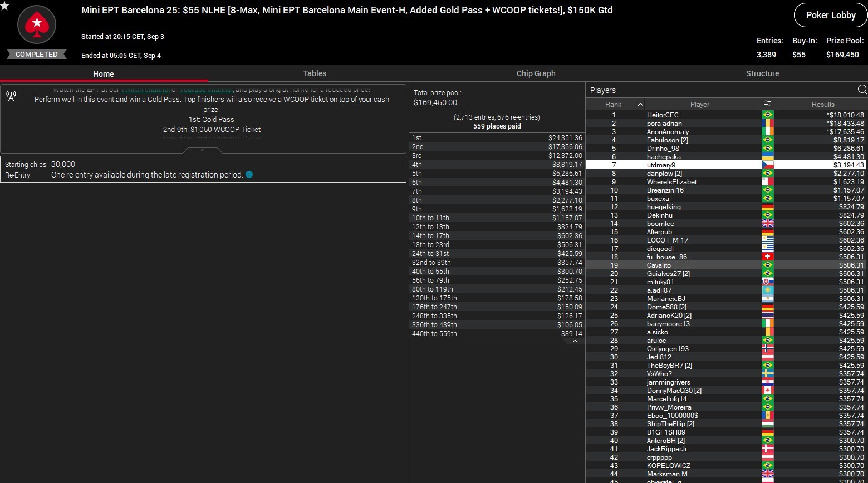Screen dimensions: 868x483
Task: Click the Malta flag for WhereIsElizabet
Action: coord(768,181)
